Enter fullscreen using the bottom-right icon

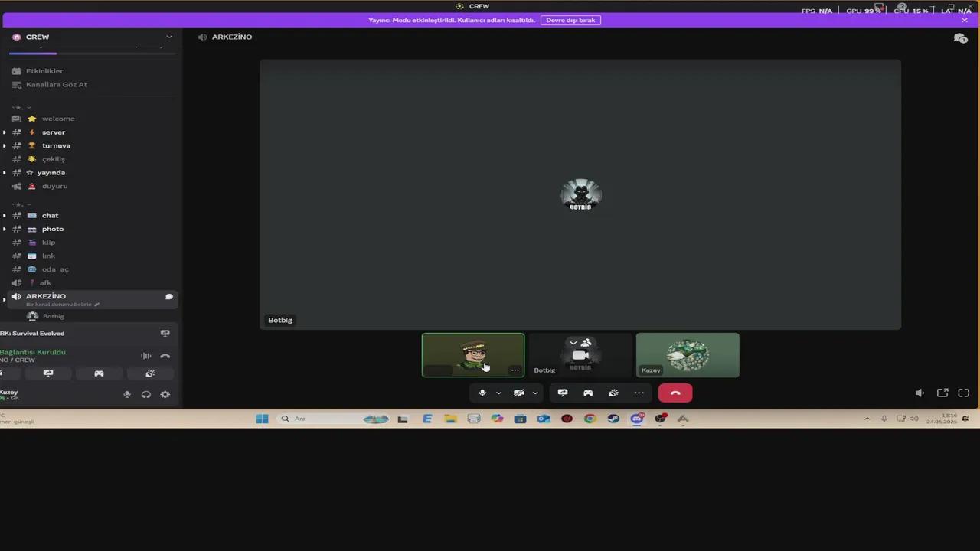click(963, 393)
